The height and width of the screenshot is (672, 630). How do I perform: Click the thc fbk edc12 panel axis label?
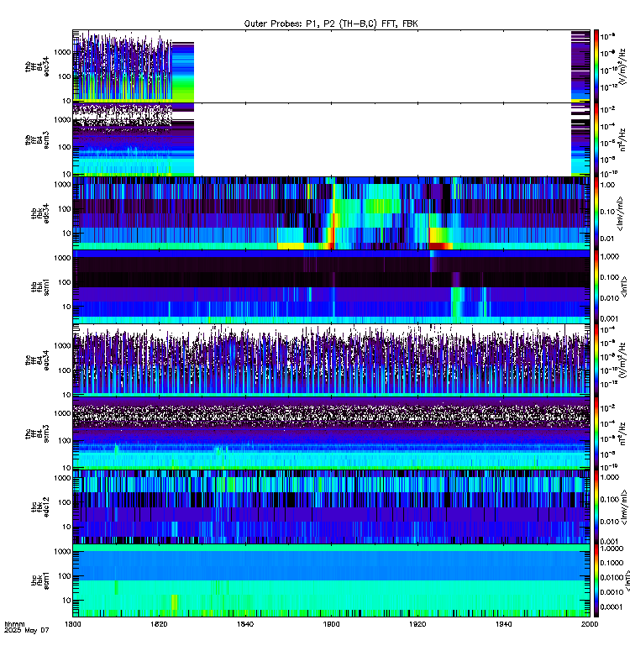tap(39, 507)
